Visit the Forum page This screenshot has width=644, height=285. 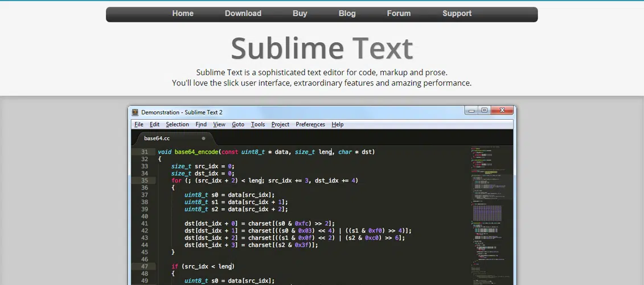399,14
